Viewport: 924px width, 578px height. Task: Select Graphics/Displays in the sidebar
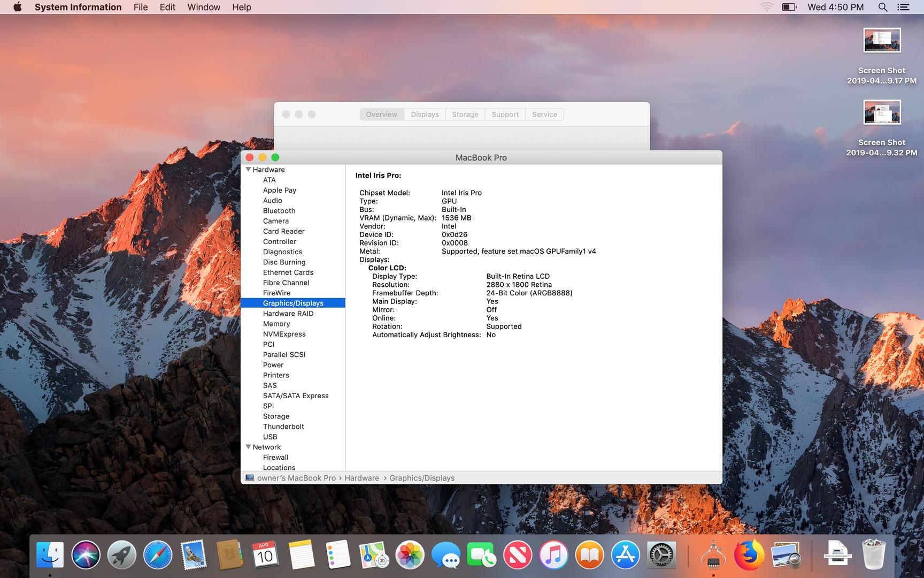[293, 303]
